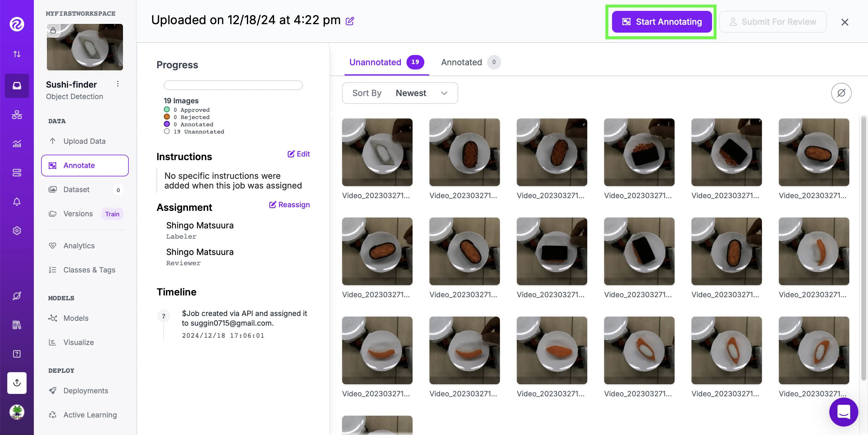The image size is (868, 435).
Task: Click the Roboflow logo icon
Action: pos(17,24)
